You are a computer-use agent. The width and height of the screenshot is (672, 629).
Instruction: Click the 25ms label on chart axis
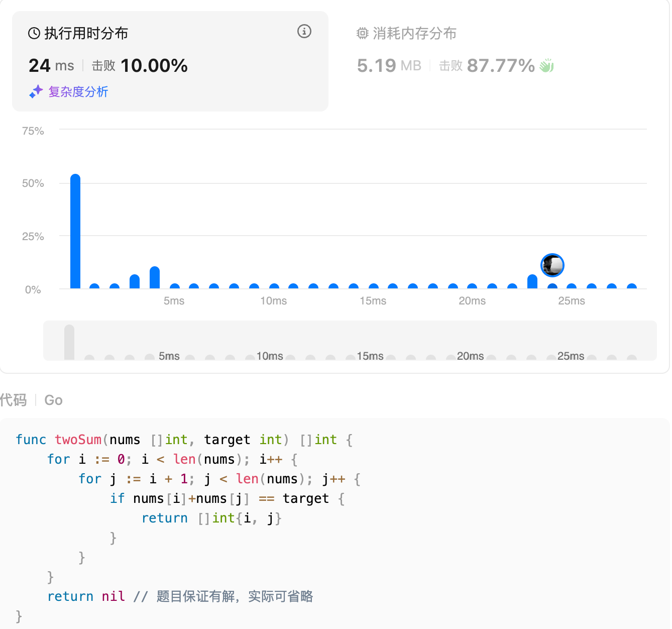click(572, 300)
